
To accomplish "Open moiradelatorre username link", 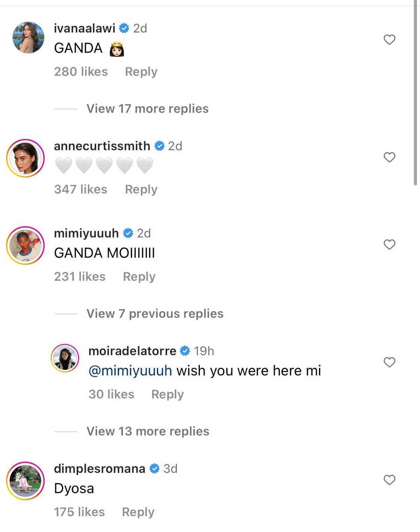I will pyautogui.click(x=132, y=351).
